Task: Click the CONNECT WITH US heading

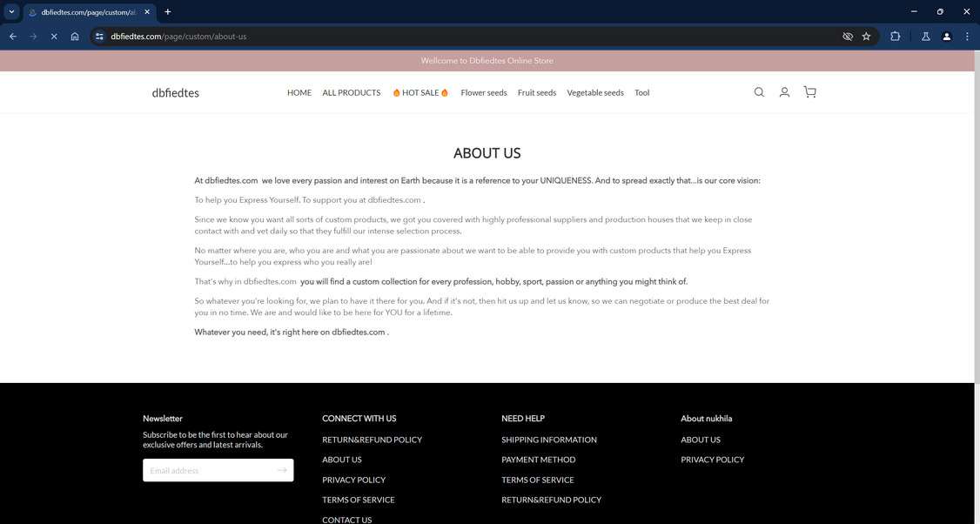Action: click(x=359, y=419)
